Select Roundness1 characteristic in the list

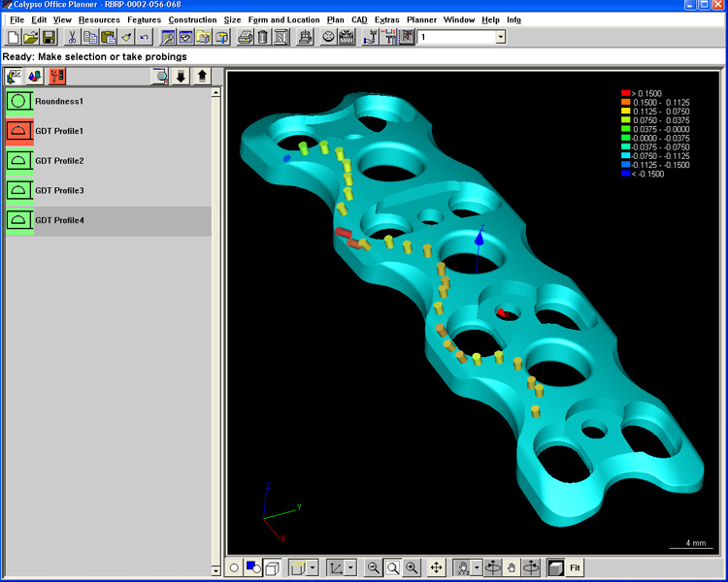pyautogui.click(x=109, y=101)
